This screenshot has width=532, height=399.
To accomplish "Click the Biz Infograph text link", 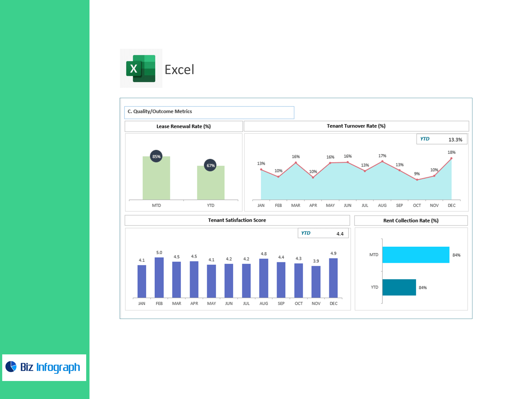I will [50, 367].
